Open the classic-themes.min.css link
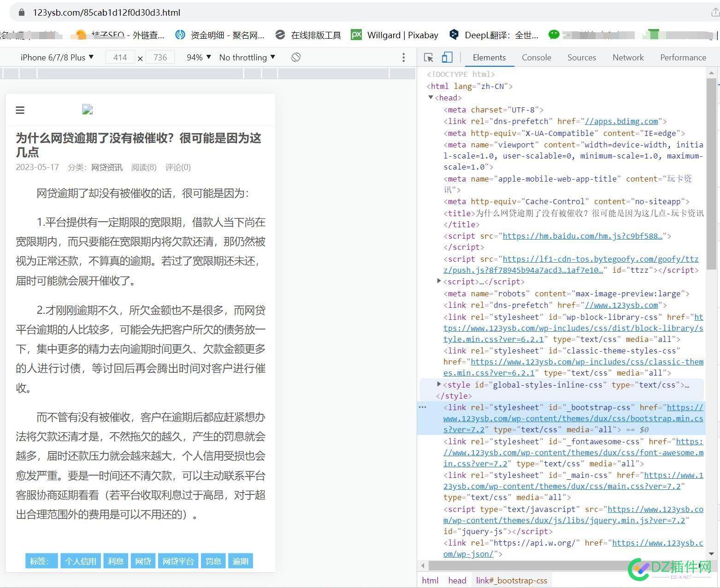Viewport: 720px width, 588px height. [573, 367]
